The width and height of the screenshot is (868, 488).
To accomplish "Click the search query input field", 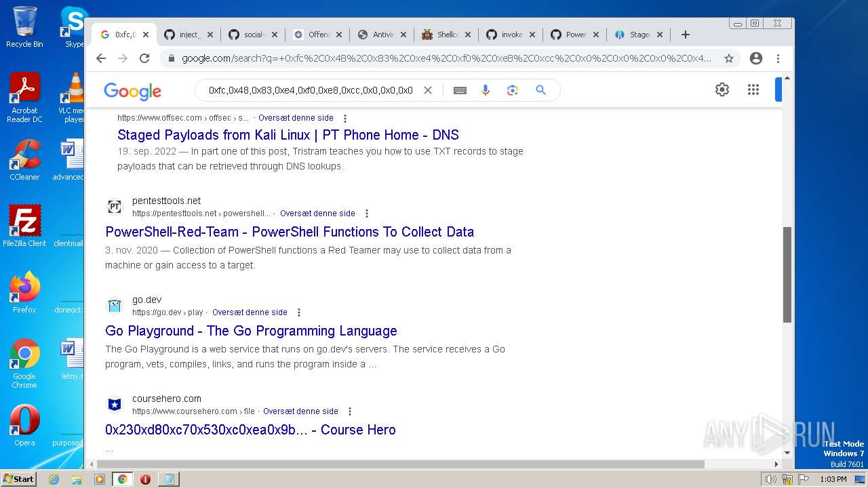I will 311,90.
